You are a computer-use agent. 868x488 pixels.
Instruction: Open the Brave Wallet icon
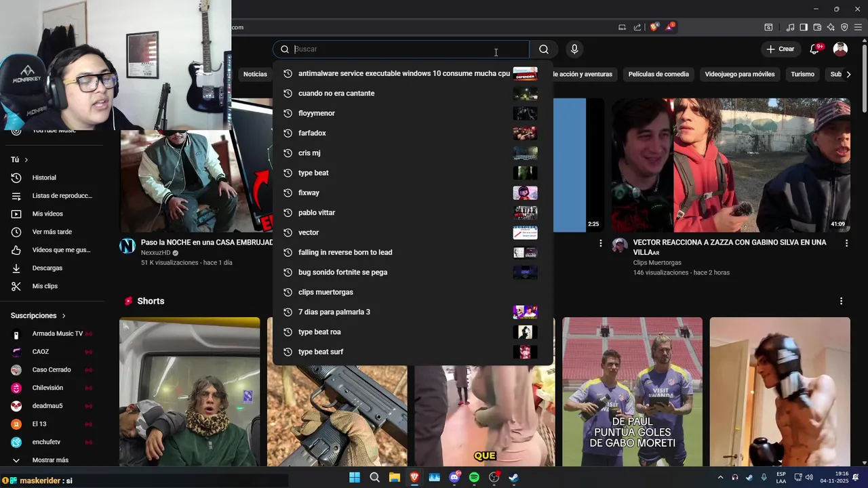click(x=817, y=27)
